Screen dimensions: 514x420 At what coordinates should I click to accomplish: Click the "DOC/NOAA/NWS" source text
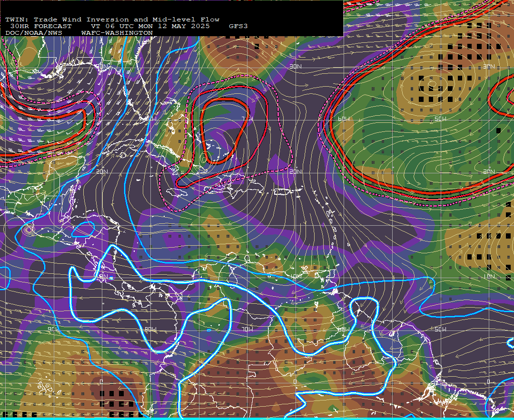click(33, 33)
